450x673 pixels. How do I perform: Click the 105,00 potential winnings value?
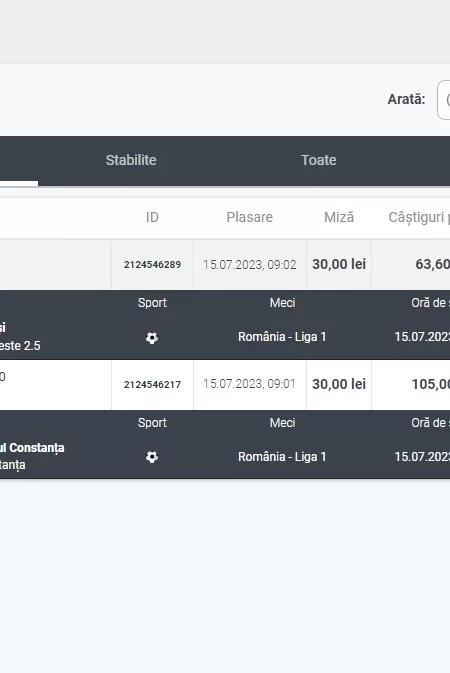431,384
